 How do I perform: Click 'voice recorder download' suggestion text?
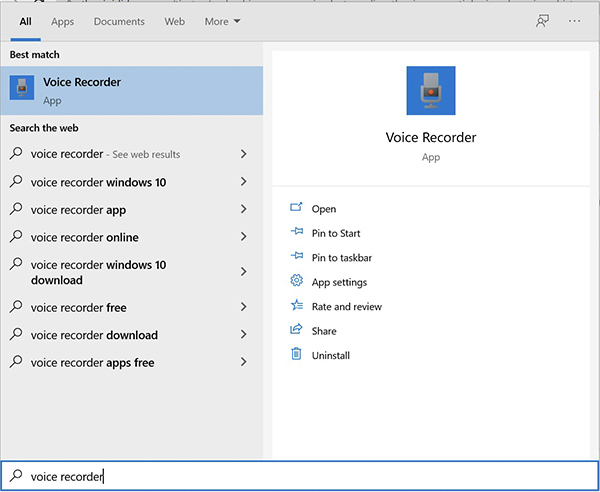point(94,335)
